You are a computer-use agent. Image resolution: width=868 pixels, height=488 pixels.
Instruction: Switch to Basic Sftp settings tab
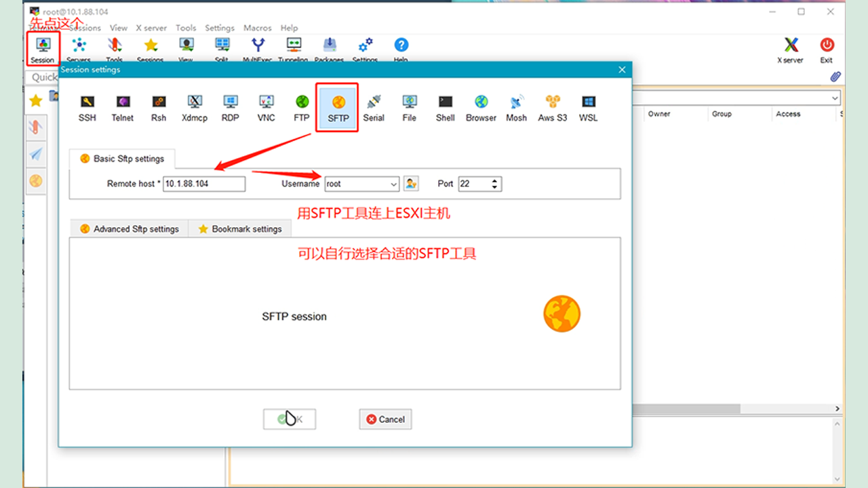122,159
